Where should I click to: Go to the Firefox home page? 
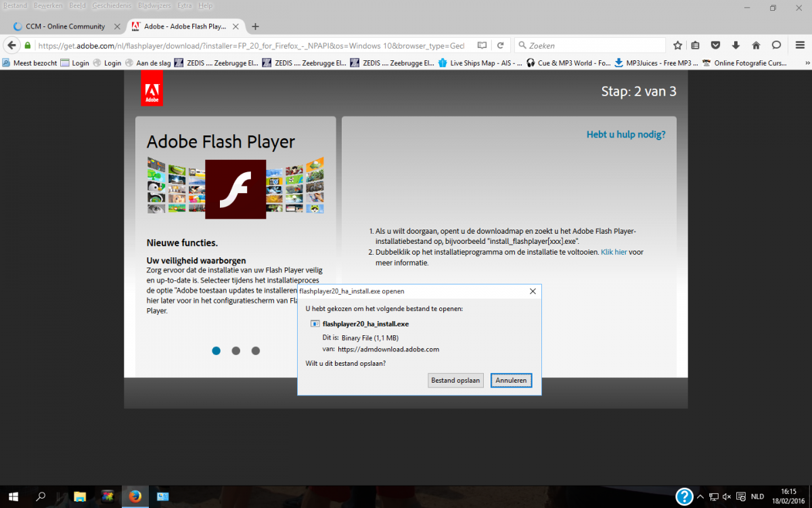[x=756, y=45]
